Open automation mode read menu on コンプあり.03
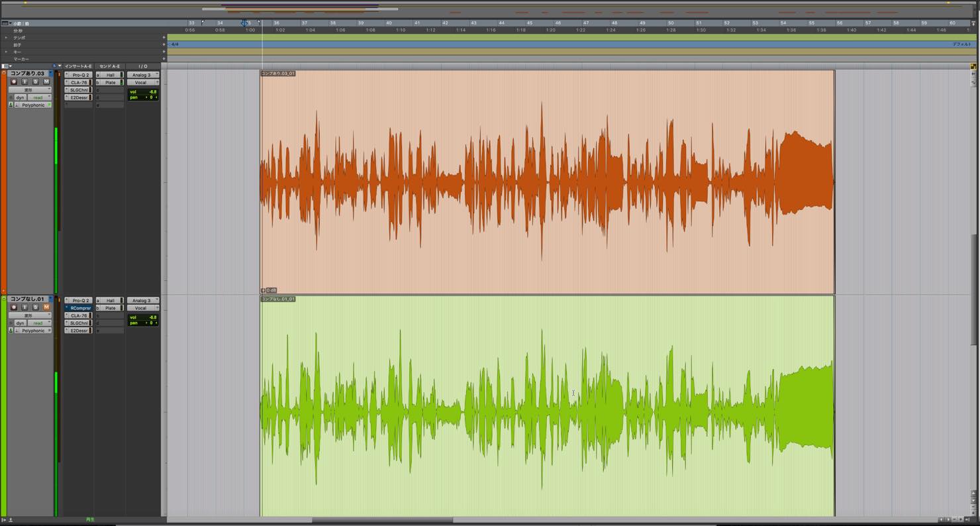 [x=39, y=97]
